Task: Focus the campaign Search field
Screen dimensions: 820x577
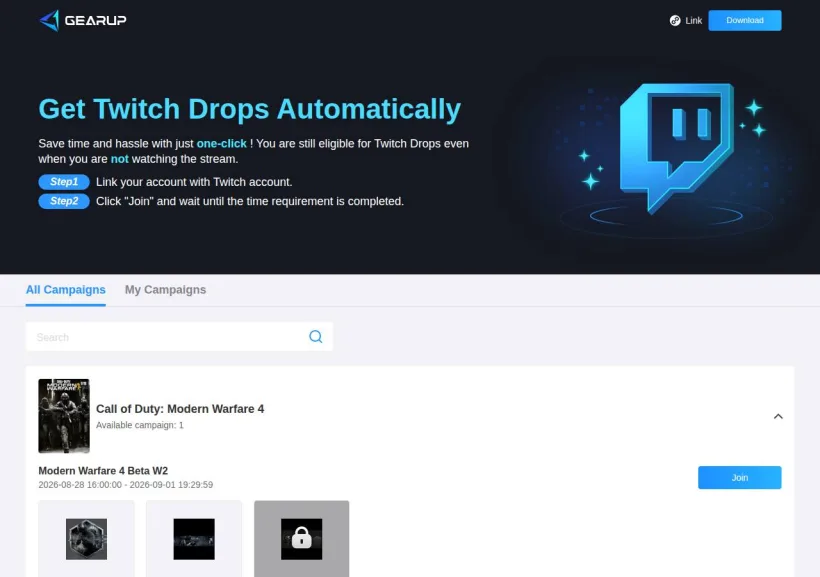Action: tap(179, 336)
